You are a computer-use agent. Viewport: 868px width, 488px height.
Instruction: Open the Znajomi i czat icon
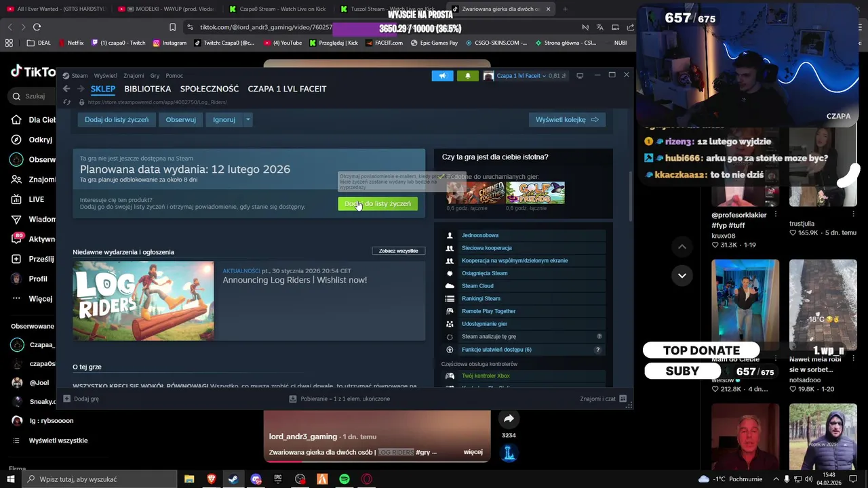coord(623,399)
